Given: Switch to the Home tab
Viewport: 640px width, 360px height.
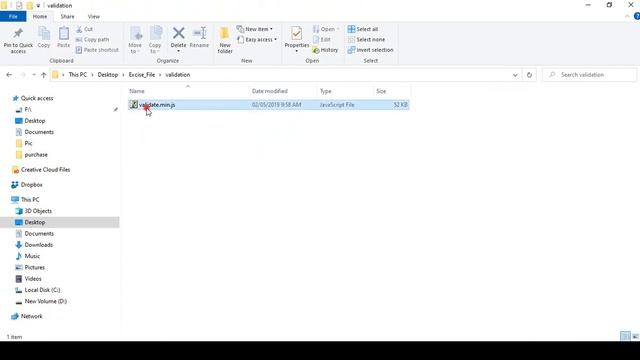Looking at the screenshot, I should [x=40, y=17].
